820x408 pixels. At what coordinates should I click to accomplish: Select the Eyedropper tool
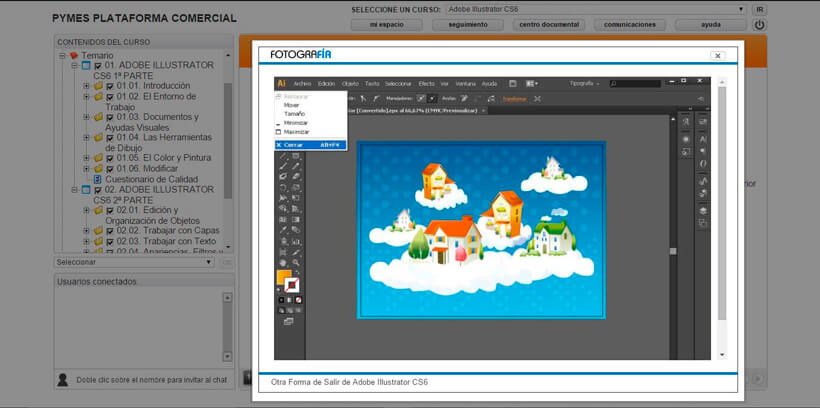(x=283, y=230)
